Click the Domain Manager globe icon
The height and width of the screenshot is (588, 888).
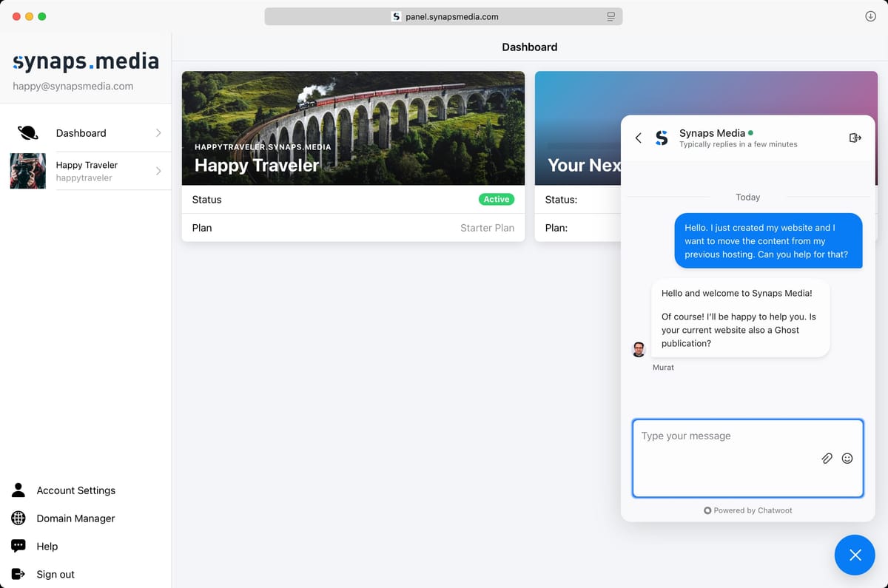18,518
